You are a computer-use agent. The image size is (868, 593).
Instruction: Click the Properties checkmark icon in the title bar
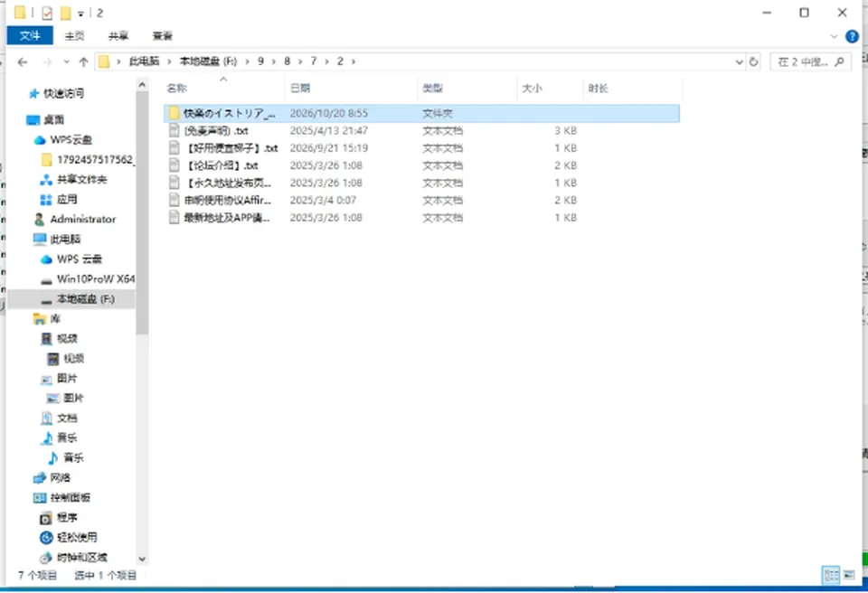(x=47, y=13)
